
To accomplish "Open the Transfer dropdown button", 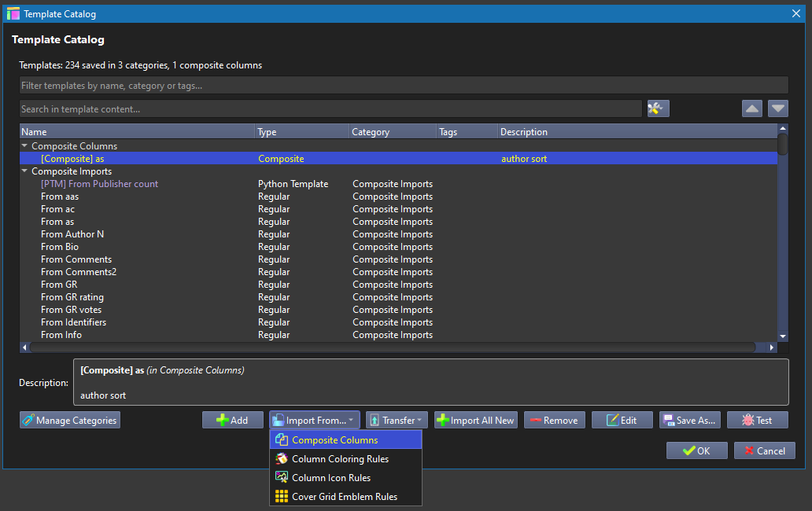I will pos(397,420).
